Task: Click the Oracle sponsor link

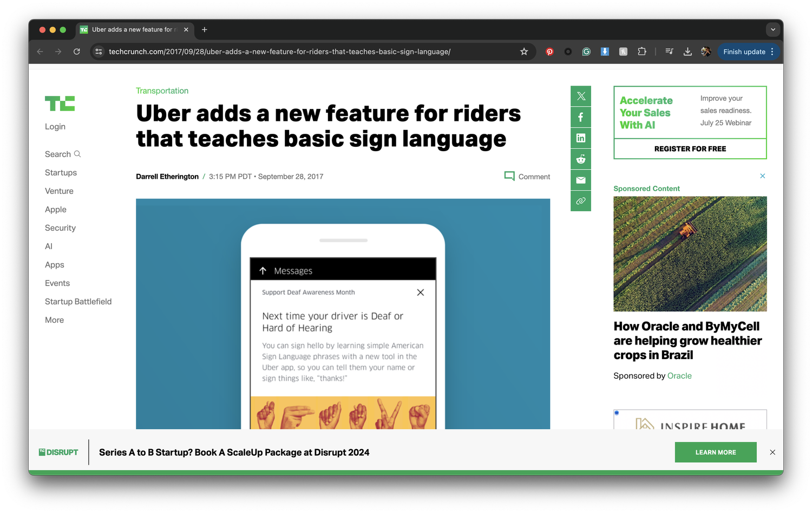Action: pos(679,376)
